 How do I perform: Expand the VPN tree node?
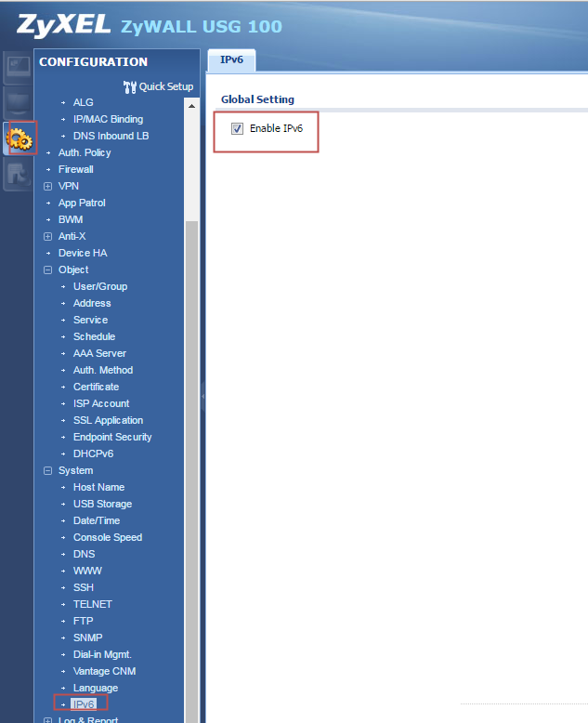click(x=48, y=186)
